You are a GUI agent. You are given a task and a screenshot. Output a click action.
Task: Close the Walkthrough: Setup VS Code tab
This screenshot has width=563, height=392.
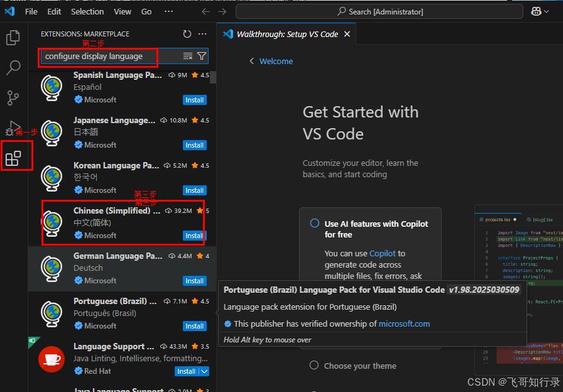[x=347, y=34]
